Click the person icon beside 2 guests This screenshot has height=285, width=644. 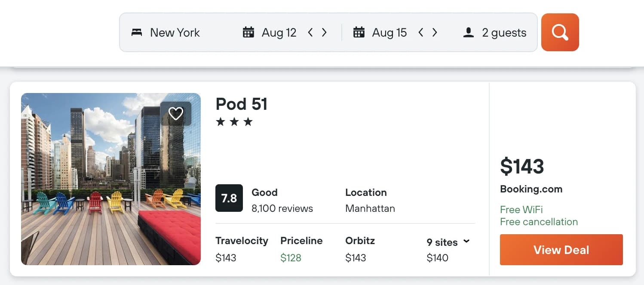pyautogui.click(x=469, y=33)
